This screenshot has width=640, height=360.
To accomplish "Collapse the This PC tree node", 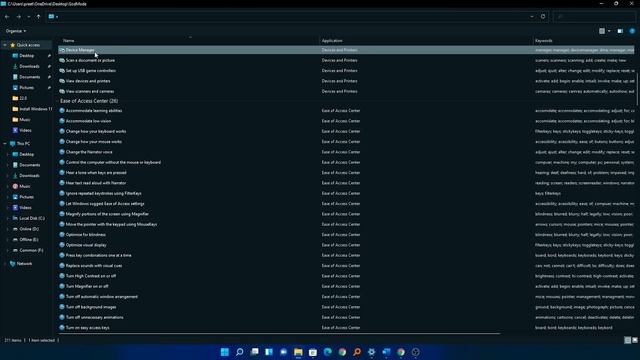I will click(x=5, y=144).
